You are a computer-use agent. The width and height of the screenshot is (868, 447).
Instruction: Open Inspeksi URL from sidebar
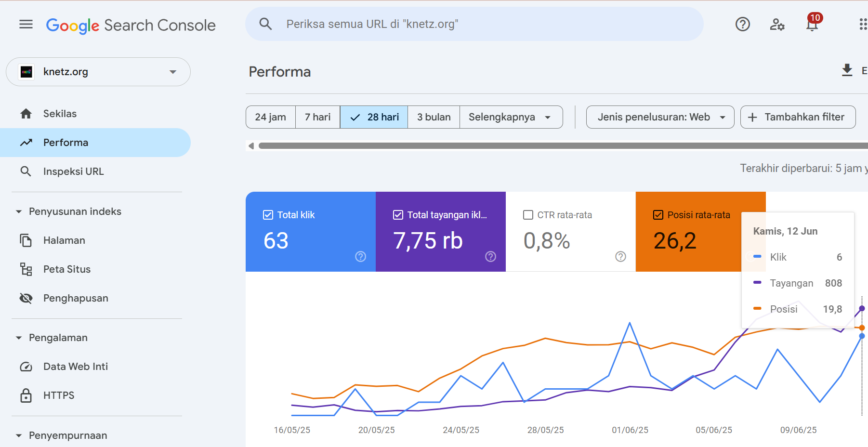[x=95, y=171]
